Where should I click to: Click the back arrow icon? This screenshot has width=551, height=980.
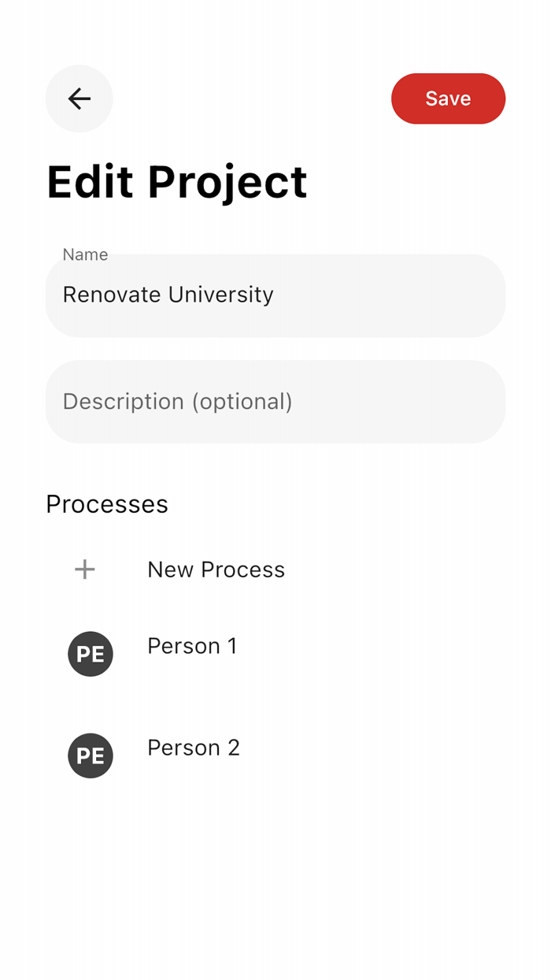[x=80, y=98]
